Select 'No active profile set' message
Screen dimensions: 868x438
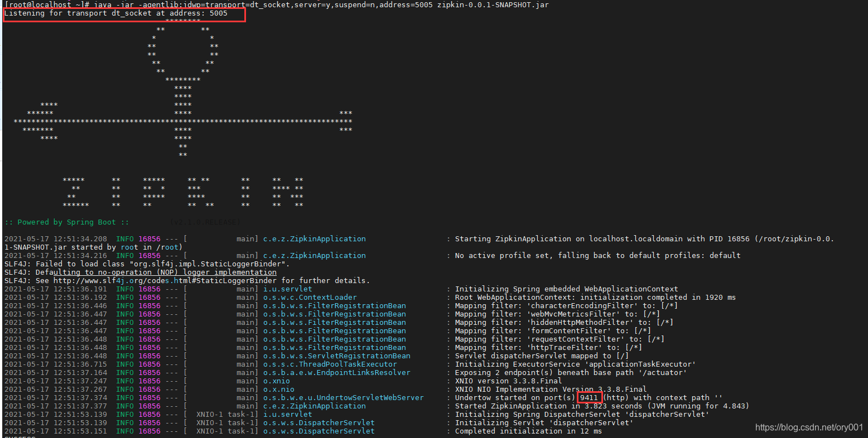[x=598, y=255]
